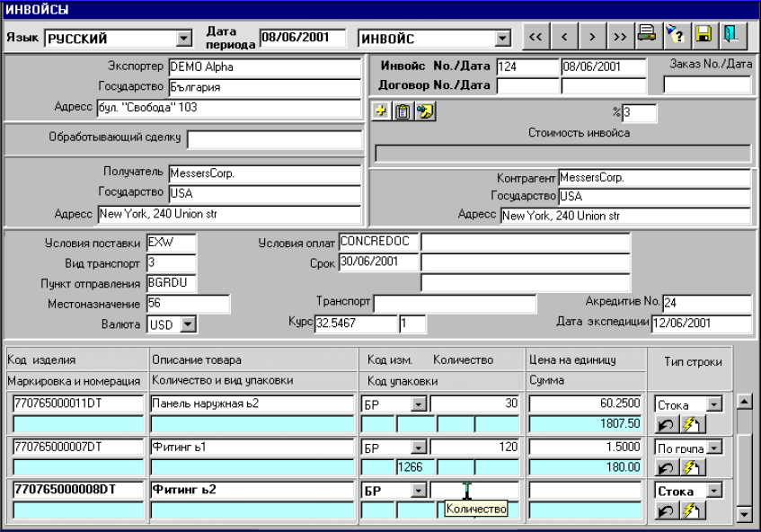Click the empty Обработывающий сделку field
The height and width of the screenshot is (532, 761).
point(274,139)
